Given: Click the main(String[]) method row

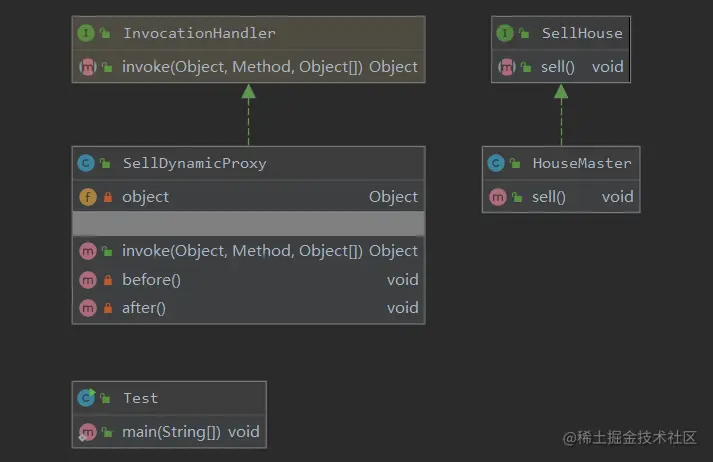Looking at the screenshot, I should [173, 432].
